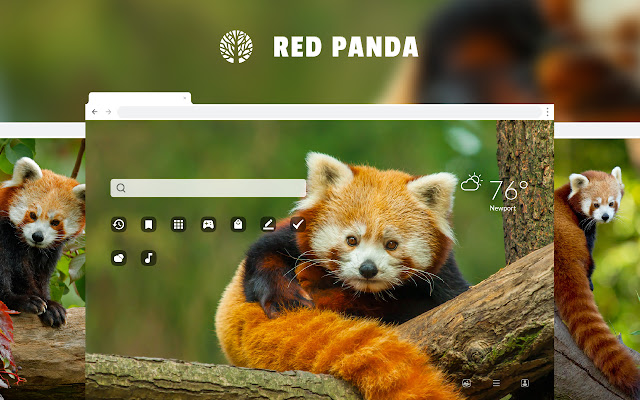Open the bookmarks shortcut icon
This screenshot has width=640, height=400.
click(149, 224)
